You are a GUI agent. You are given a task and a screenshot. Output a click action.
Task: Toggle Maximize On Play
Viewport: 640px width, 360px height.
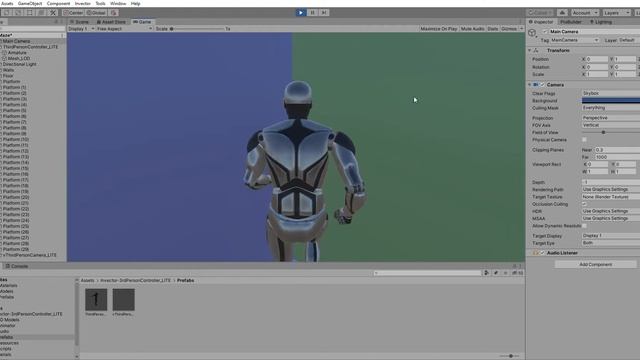pos(439,29)
